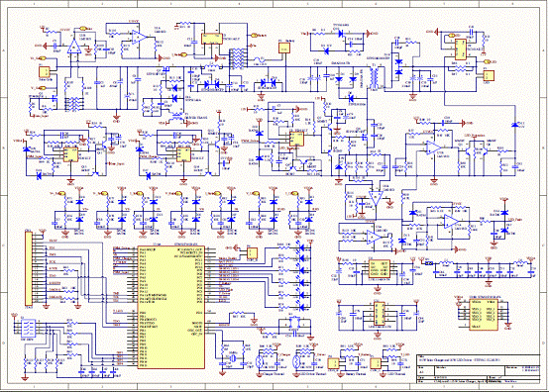Click the ground symbol under the solar input capacitors

[116, 119]
